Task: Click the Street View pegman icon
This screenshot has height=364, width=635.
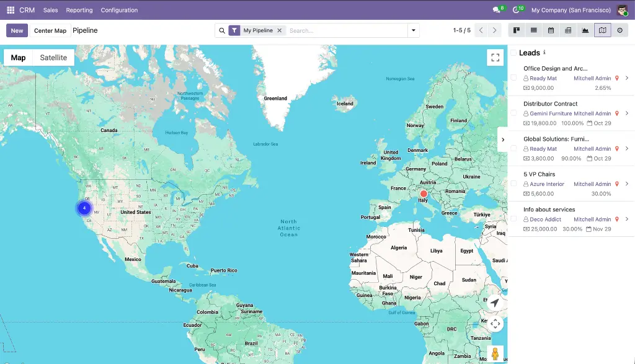Action: (495, 354)
